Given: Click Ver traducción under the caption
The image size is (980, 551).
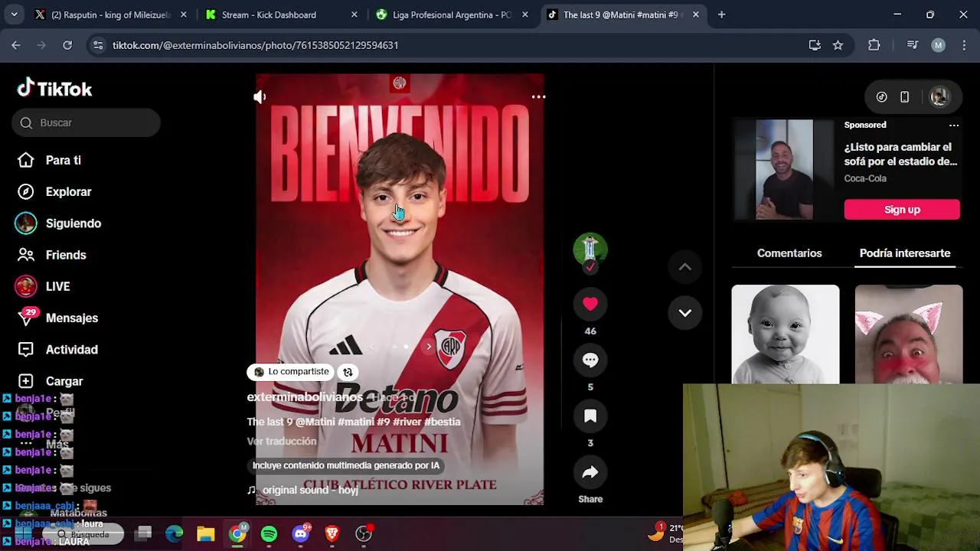Looking at the screenshot, I should (282, 442).
